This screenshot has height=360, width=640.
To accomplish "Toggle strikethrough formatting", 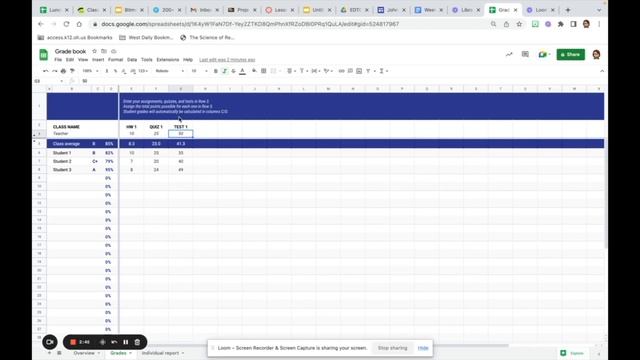I will 233,71.
